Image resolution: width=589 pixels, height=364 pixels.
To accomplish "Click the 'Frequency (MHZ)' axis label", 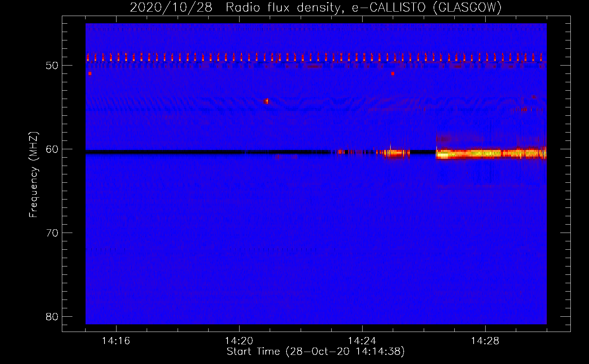I will click(33, 175).
